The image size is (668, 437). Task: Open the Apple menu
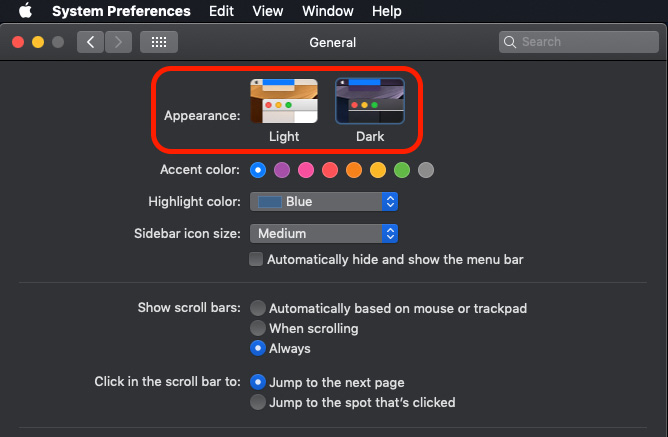coord(26,10)
